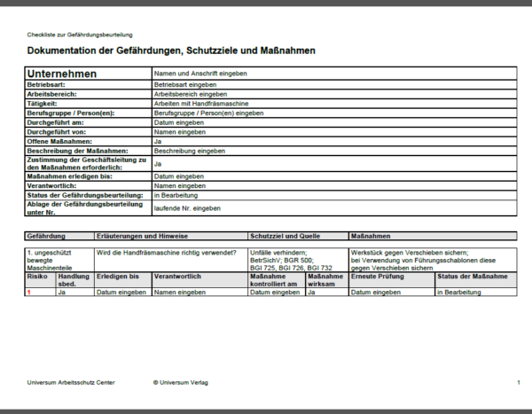Select "Unfälle verhindern; BetrSichV; BGR 500" cell
This screenshot has width=532, height=414.
(298, 260)
